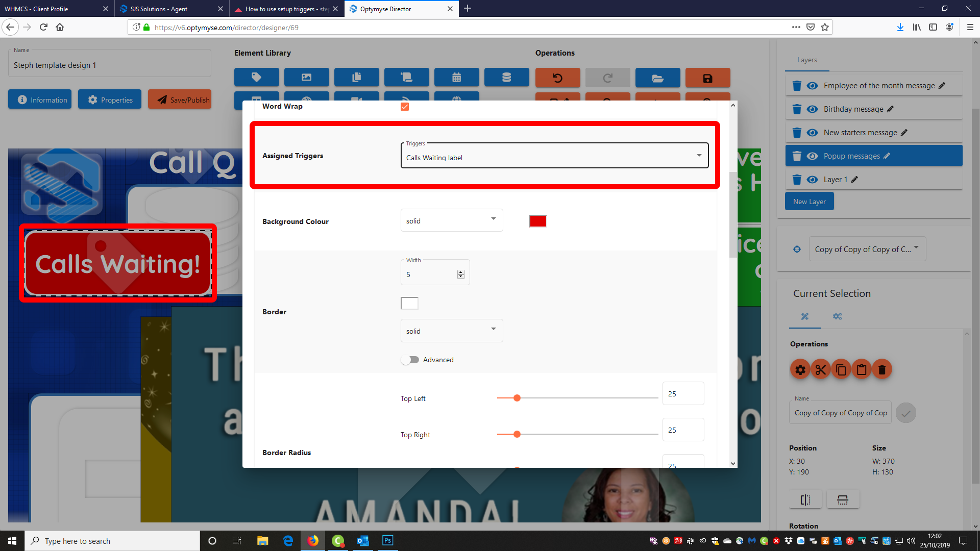Click the cut icon in Current Selection operations
Image resolution: width=980 pixels, height=551 pixels.
click(820, 369)
